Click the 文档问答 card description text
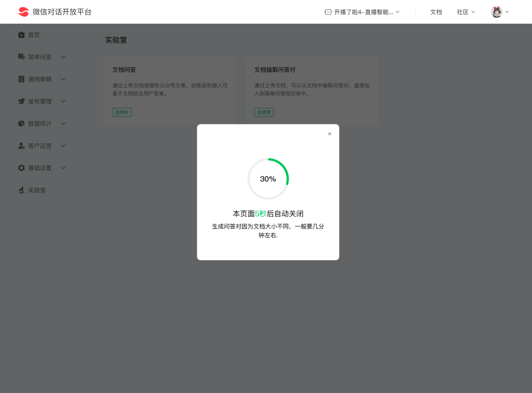Image resolution: width=532 pixels, height=393 pixels. [x=170, y=89]
